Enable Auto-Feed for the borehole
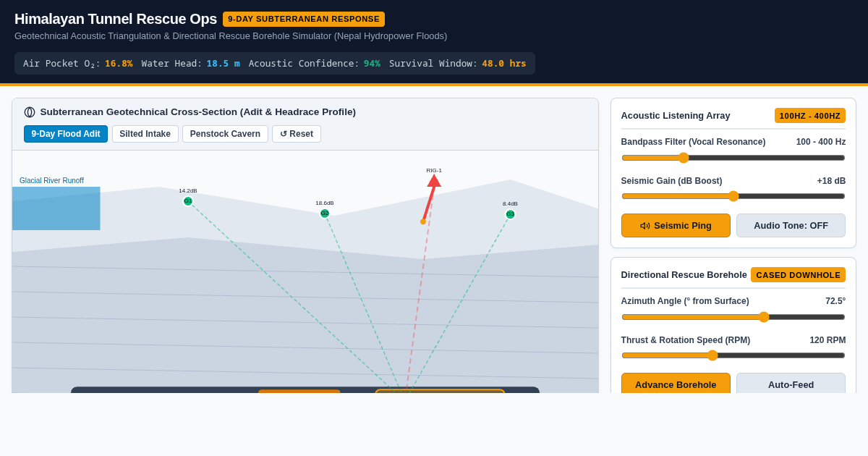This screenshot has height=456, width=868. (791, 383)
